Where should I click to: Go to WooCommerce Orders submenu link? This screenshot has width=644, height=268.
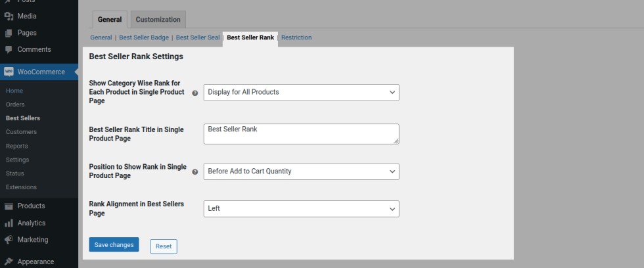point(15,104)
